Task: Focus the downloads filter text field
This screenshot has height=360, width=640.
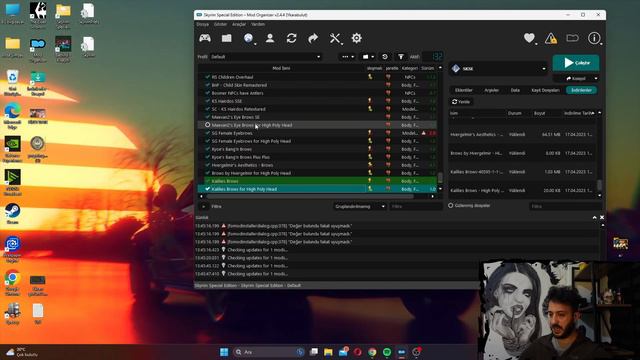Action: click(566, 207)
